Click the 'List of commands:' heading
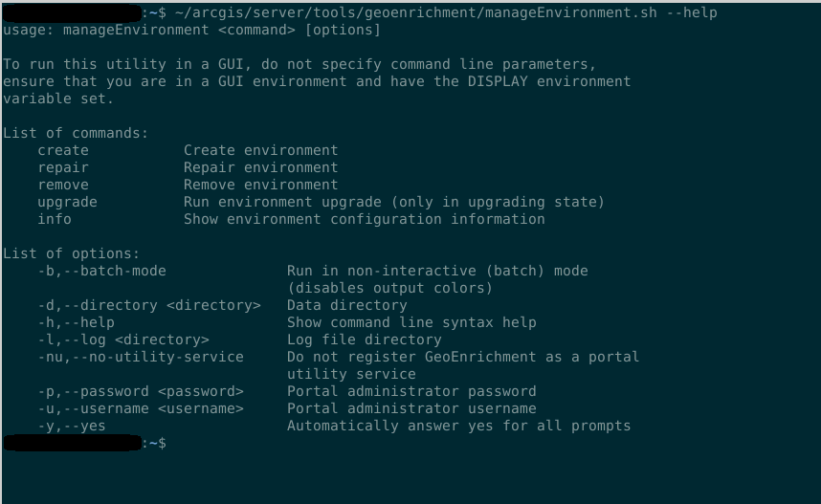 tap(76, 133)
